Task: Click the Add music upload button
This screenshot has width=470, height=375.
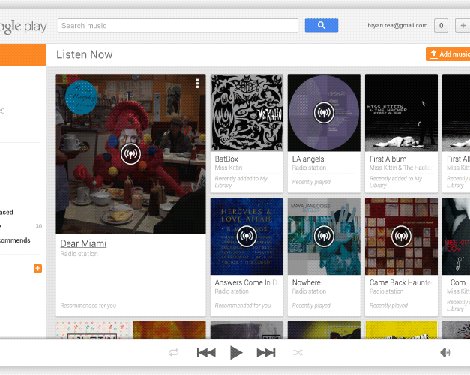Action: coord(448,54)
